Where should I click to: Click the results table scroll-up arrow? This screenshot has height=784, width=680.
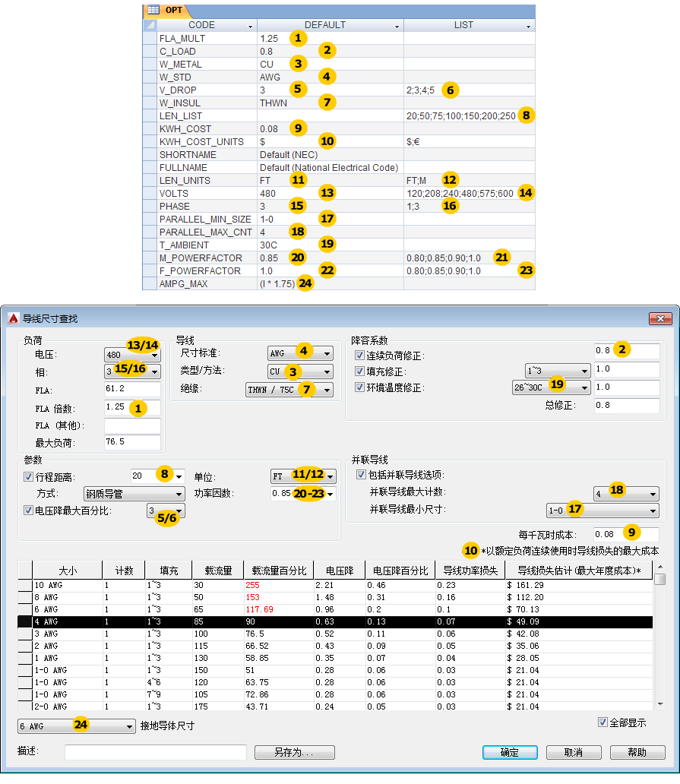coord(660,567)
